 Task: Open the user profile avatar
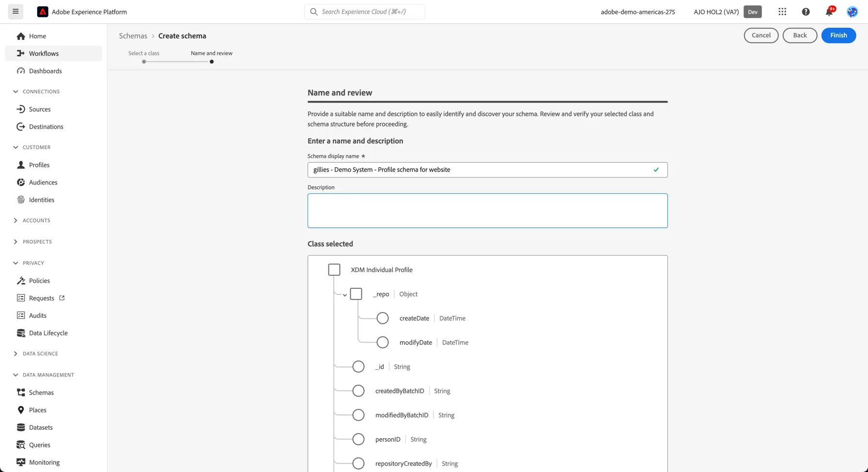click(x=852, y=12)
